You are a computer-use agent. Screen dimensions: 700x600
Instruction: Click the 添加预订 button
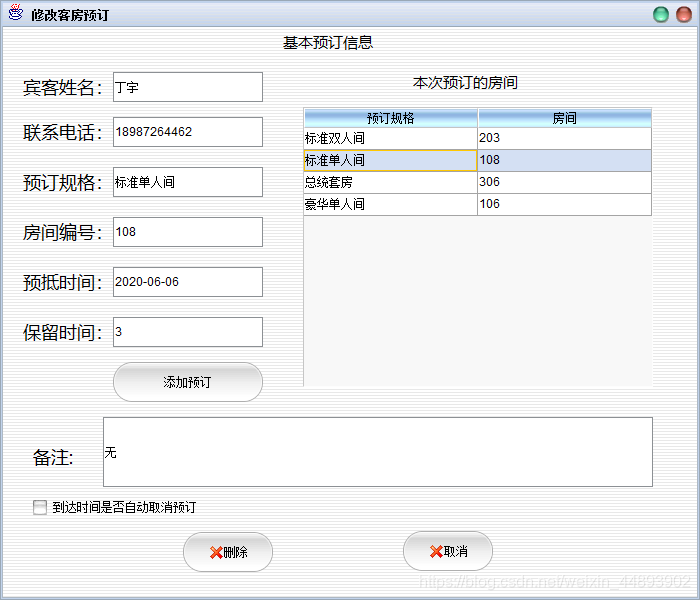click(x=188, y=382)
